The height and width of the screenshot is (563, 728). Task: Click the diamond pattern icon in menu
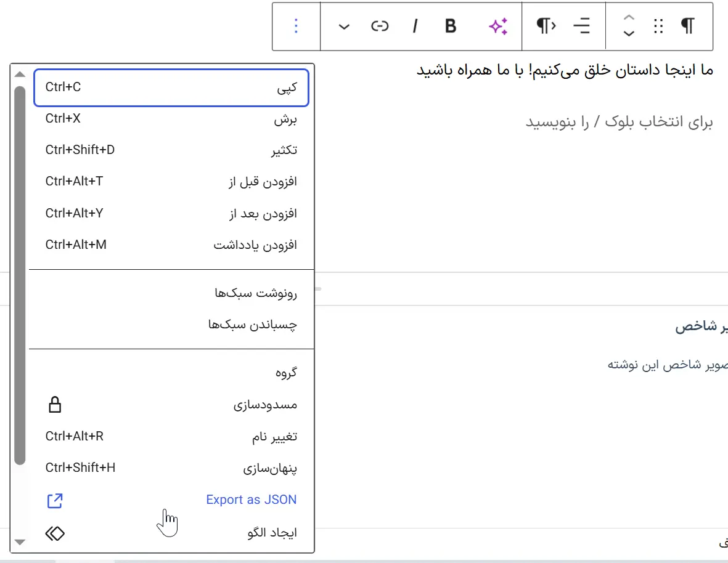click(x=55, y=533)
